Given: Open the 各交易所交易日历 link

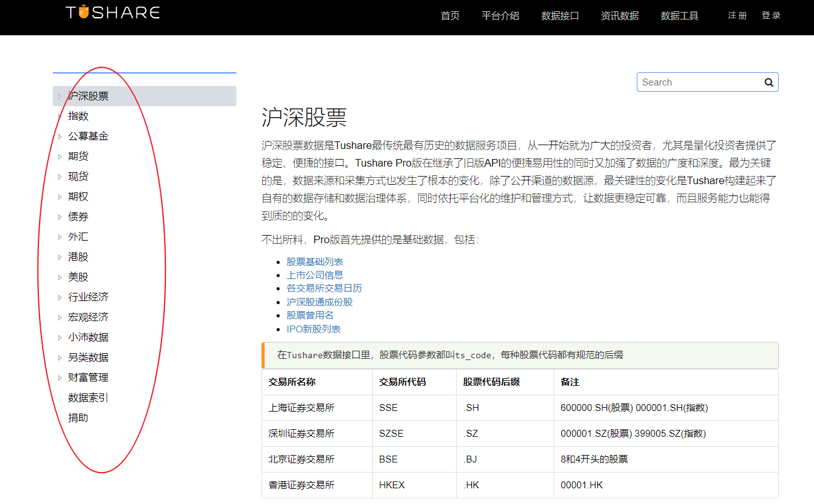Looking at the screenshot, I should (324, 288).
